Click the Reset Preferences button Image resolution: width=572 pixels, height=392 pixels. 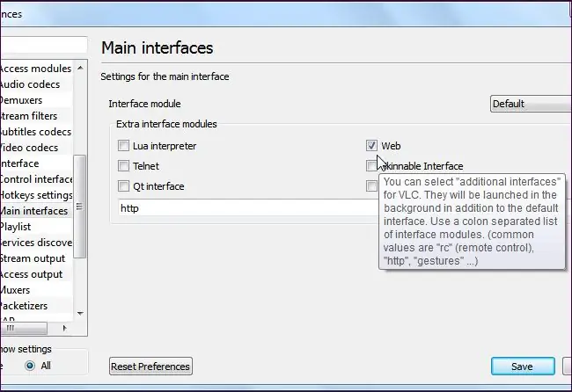150,367
